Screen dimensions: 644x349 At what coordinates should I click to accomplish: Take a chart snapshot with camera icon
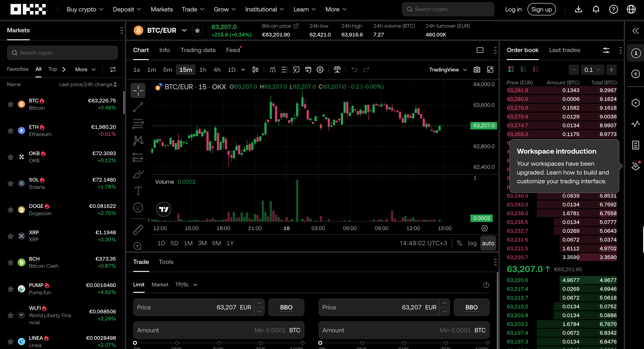pyautogui.click(x=477, y=69)
